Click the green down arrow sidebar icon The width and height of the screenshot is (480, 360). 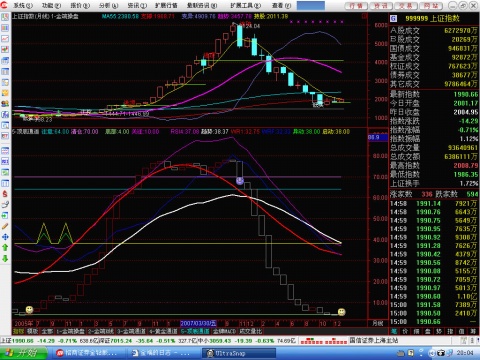(x=5, y=258)
